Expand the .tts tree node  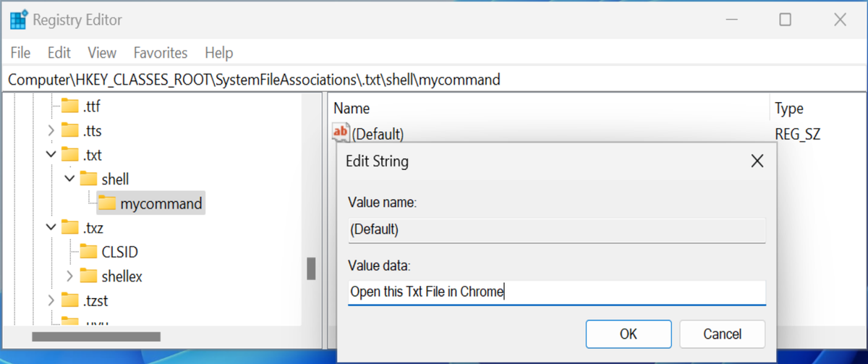[x=51, y=131]
